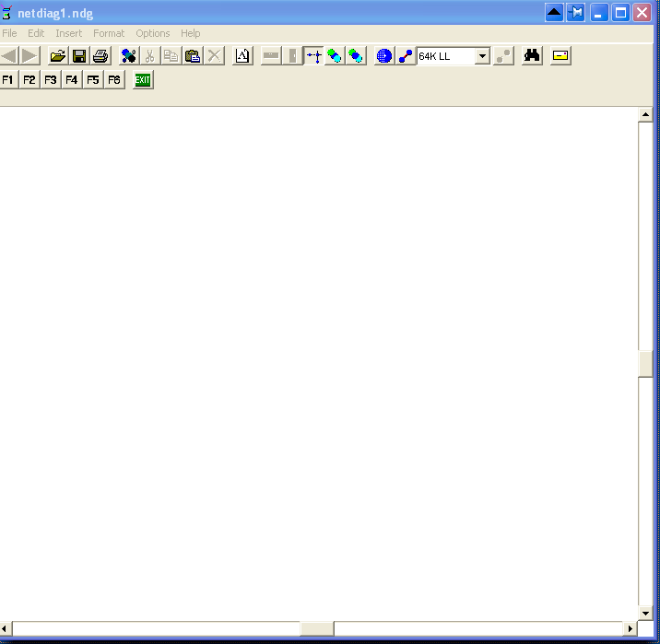This screenshot has height=644, width=660.
Task: Click the red-blue connection line icon
Action: (406, 55)
